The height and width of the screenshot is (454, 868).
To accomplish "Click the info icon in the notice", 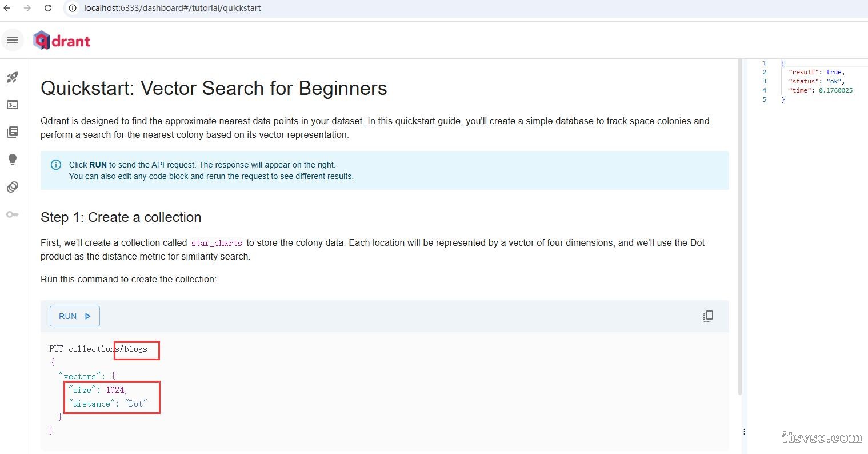I will (x=56, y=165).
